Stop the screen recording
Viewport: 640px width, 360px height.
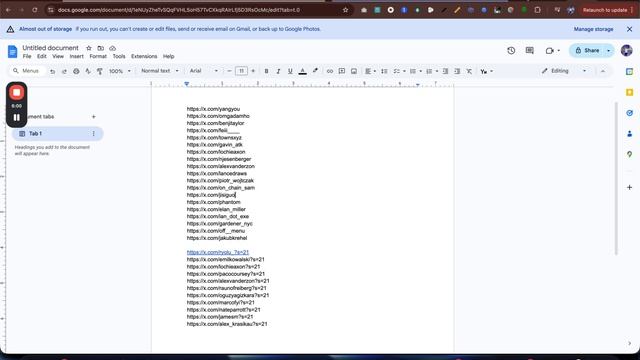coord(17,93)
